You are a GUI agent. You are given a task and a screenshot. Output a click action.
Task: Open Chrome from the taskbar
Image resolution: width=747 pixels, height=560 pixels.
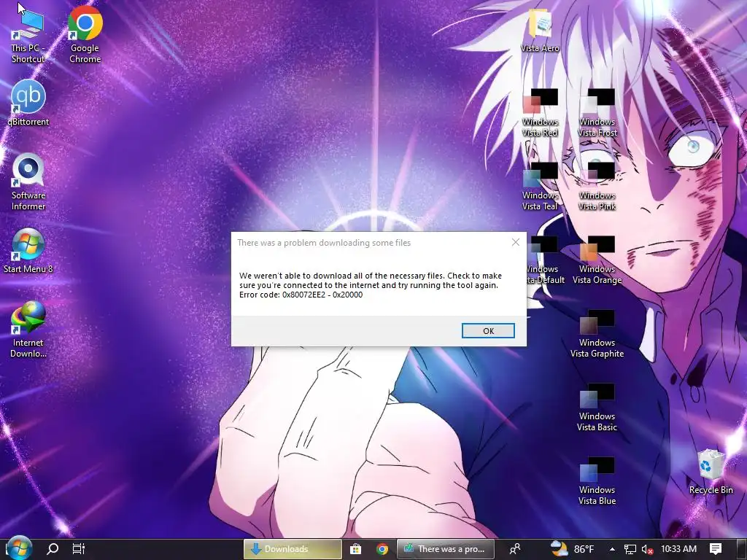[x=382, y=549]
